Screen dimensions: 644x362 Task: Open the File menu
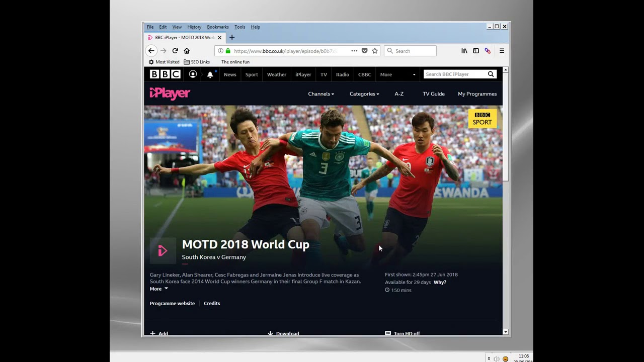coord(150,27)
